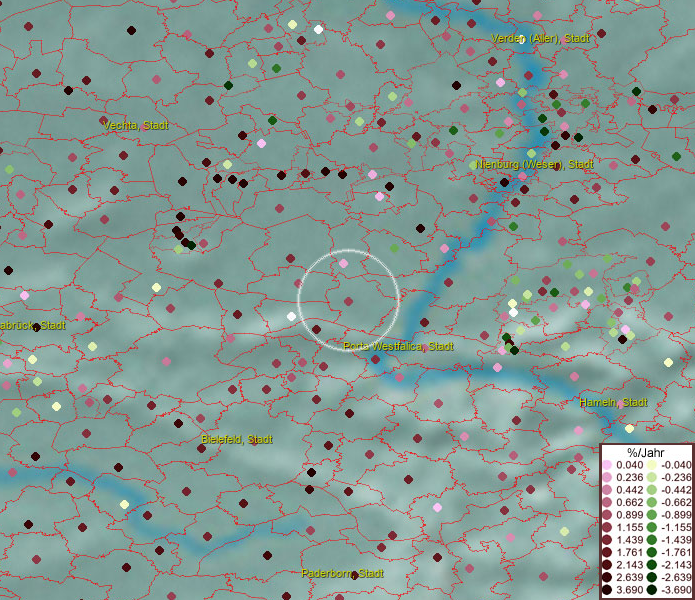
Task: Click the Paderborn, Stadt label
Action: pyautogui.click(x=342, y=573)
